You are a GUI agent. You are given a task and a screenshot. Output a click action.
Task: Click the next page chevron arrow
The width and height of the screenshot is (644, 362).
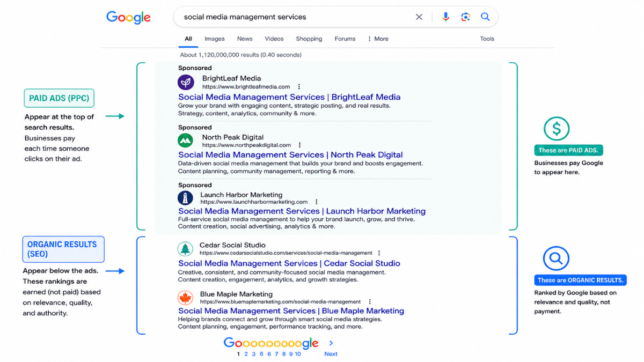331,343
